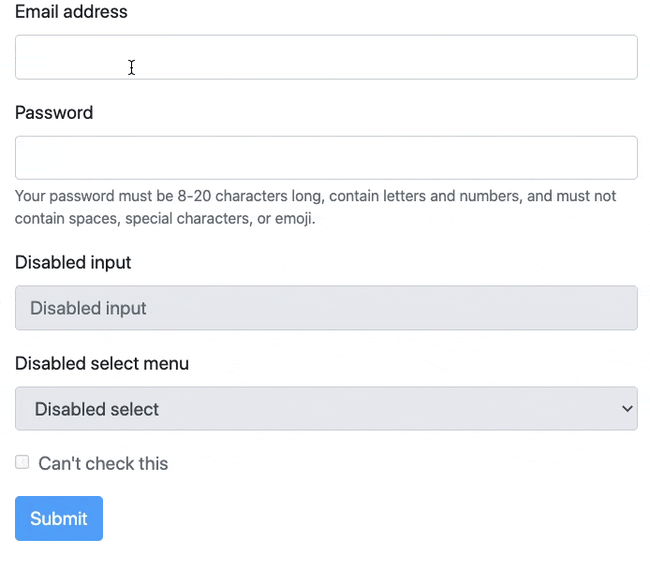
Task: Click the "Disabled input" placeholder text
Action: pos(88,309)
